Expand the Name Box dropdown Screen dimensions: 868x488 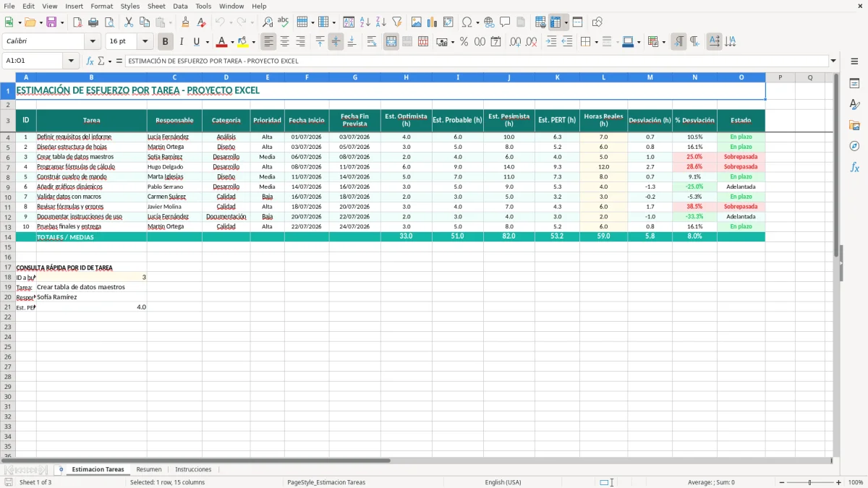pyautogui.click(x=72, y=61)
